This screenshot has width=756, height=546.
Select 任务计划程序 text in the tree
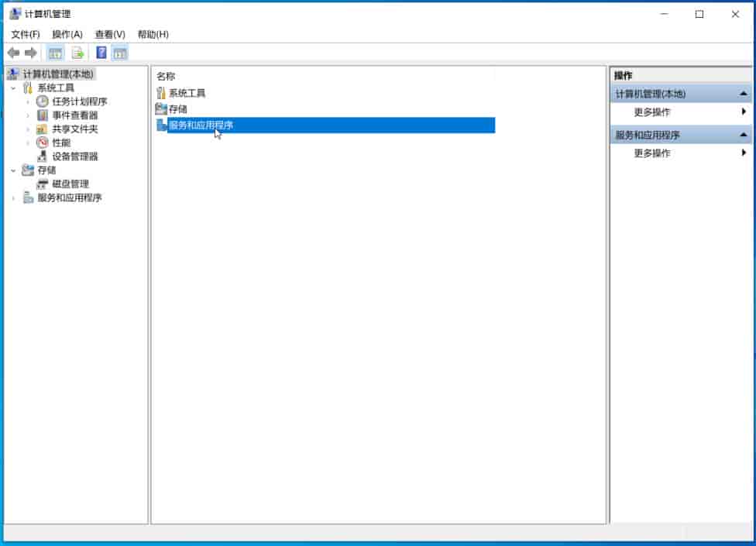(80, 101)
